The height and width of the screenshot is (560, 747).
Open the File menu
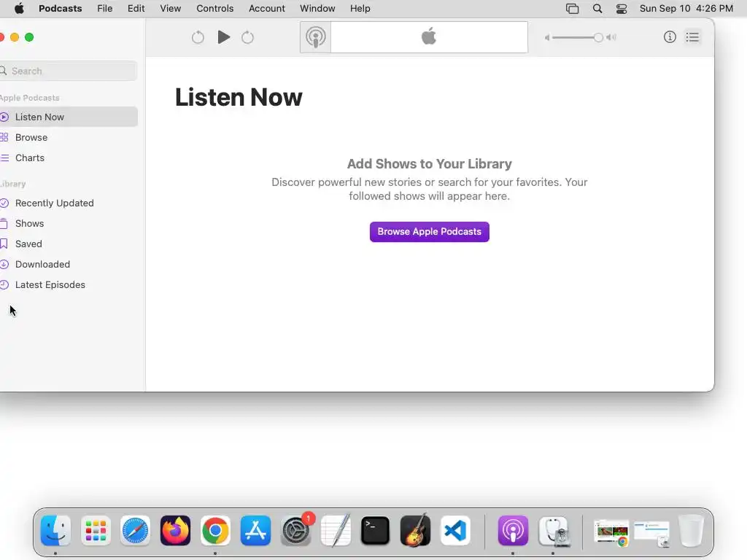(x=105, y=9)
